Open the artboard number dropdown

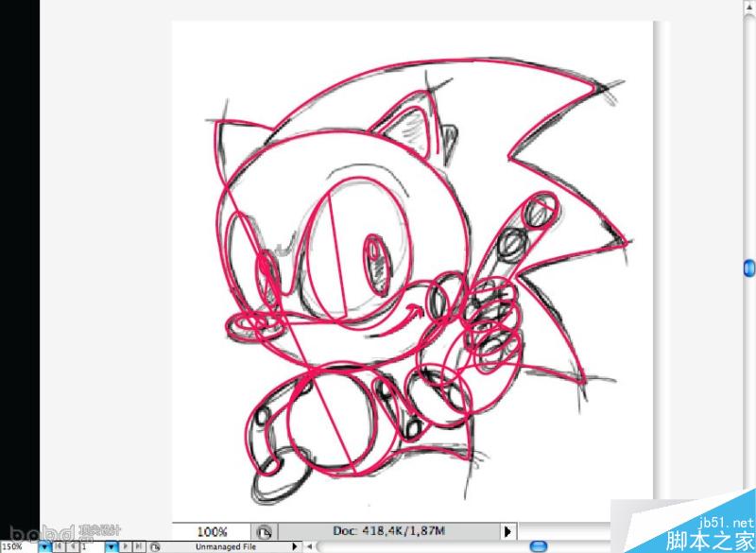[112, 546]
